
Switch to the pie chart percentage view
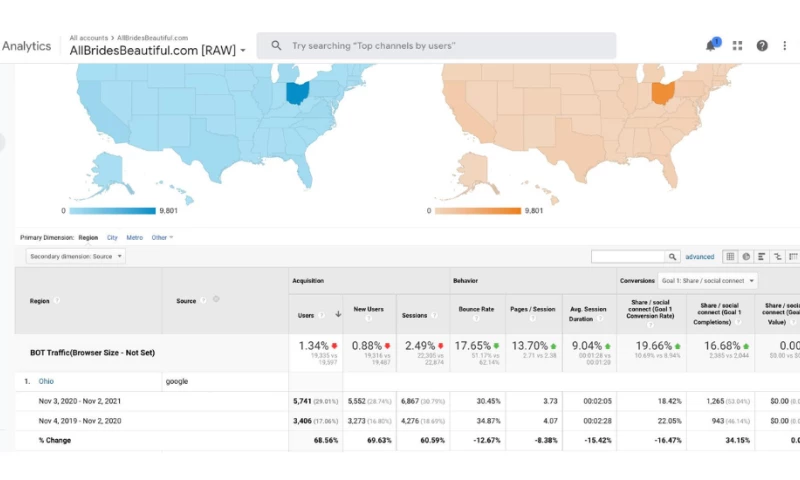pos(746,257)
